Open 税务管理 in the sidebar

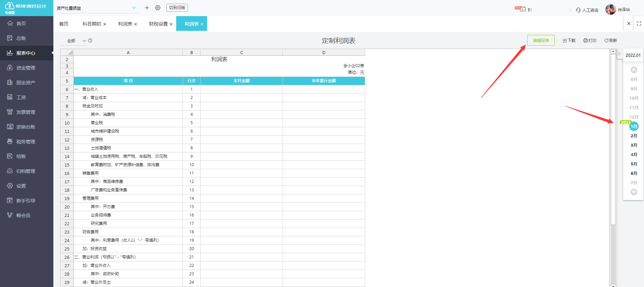[26, 142]
